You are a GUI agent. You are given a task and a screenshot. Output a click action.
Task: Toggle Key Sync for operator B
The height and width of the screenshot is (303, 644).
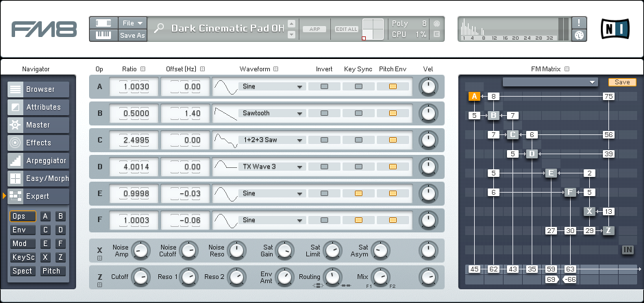pyautogui.click(x=358, y=113)
